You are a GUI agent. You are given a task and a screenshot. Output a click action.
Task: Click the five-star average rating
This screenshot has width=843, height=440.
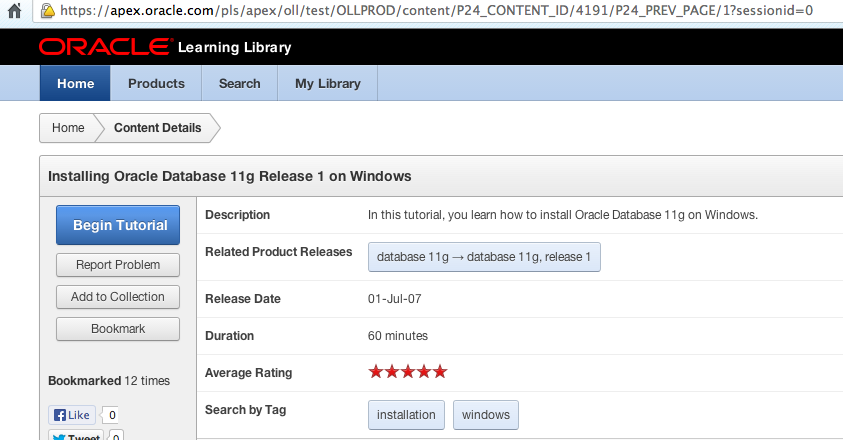[x=408, y=372]
